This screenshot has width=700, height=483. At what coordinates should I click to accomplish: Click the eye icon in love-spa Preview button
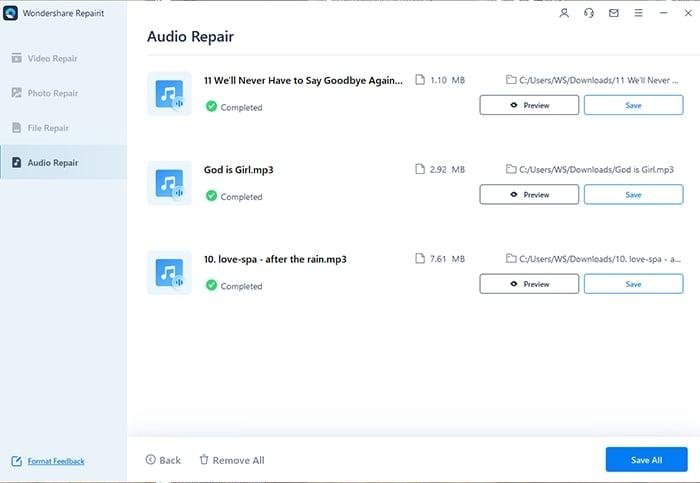click(x=514, y=284)
